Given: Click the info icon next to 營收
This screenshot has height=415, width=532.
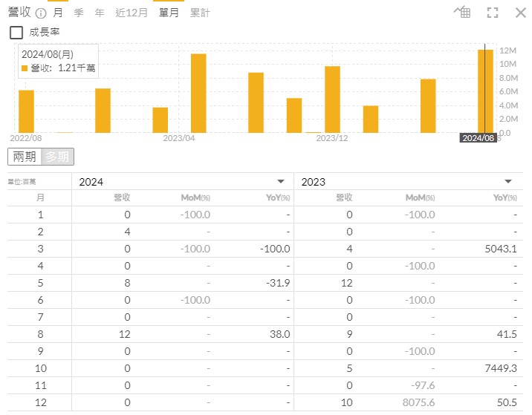Looking at the screenshot, I should click(x=41, y=13).
